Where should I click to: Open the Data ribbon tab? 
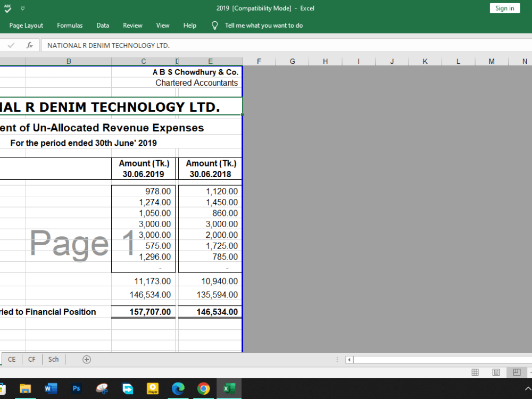103,26
